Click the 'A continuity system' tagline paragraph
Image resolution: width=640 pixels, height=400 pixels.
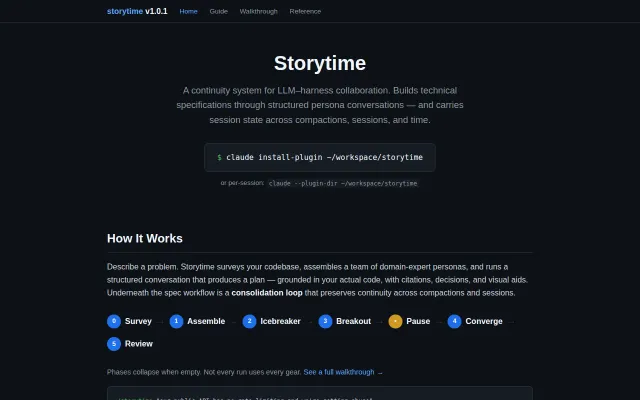click(320, 105)
